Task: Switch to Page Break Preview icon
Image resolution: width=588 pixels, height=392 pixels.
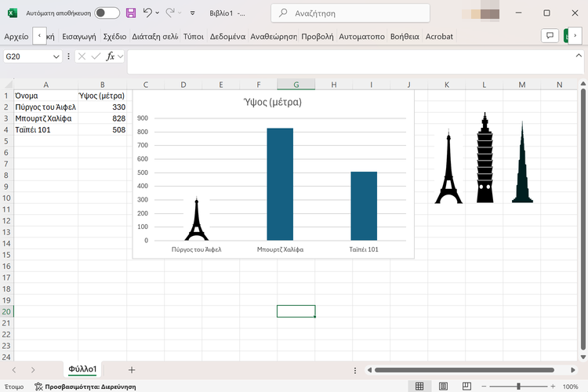Action: tap(466, 386)
